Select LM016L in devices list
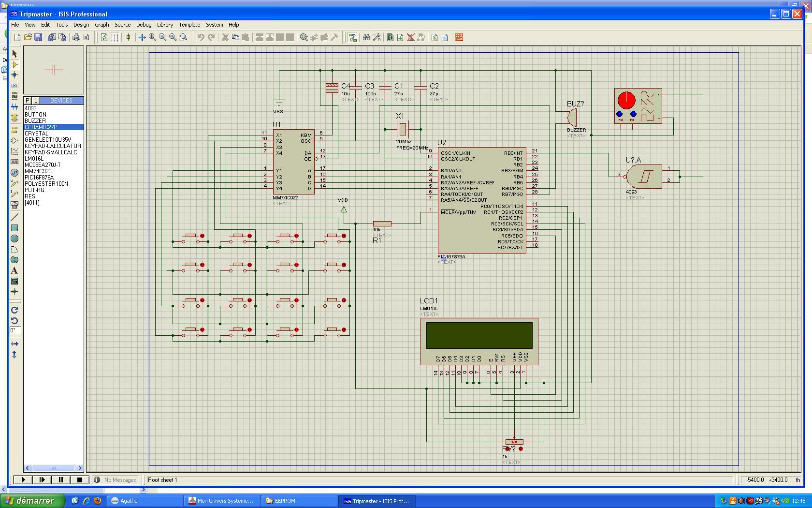Screen dimensions: 812x508 coord(34,159)
